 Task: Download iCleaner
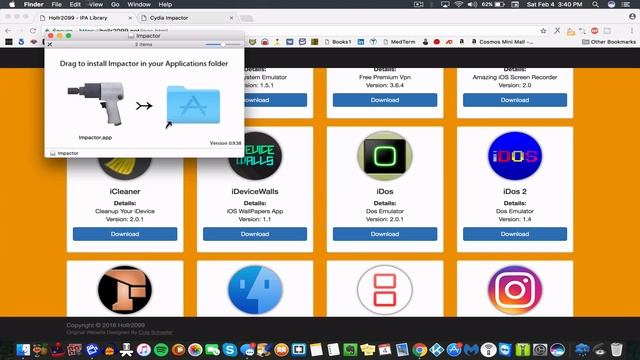tap(125, 234)
